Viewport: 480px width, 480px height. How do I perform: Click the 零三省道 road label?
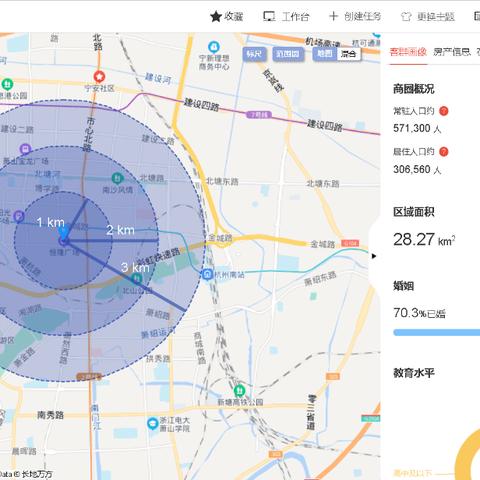pos(311,412)
